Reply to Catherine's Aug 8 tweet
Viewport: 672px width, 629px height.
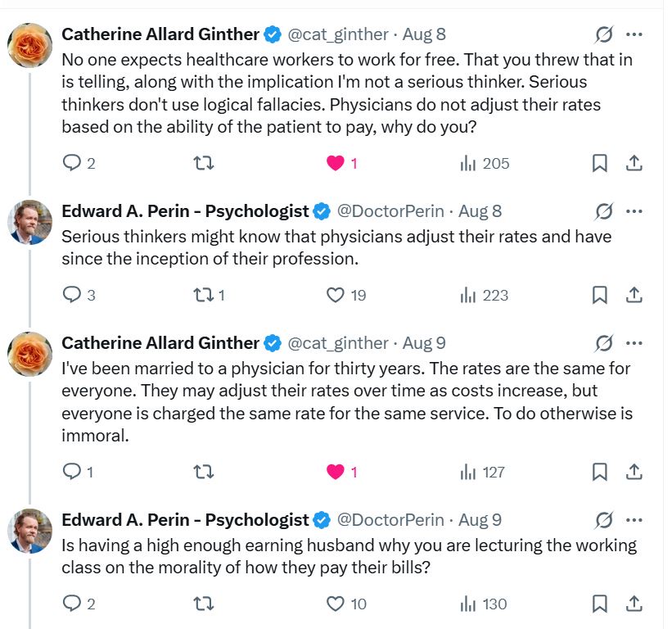pyautogui.click(x=72, y=163)
